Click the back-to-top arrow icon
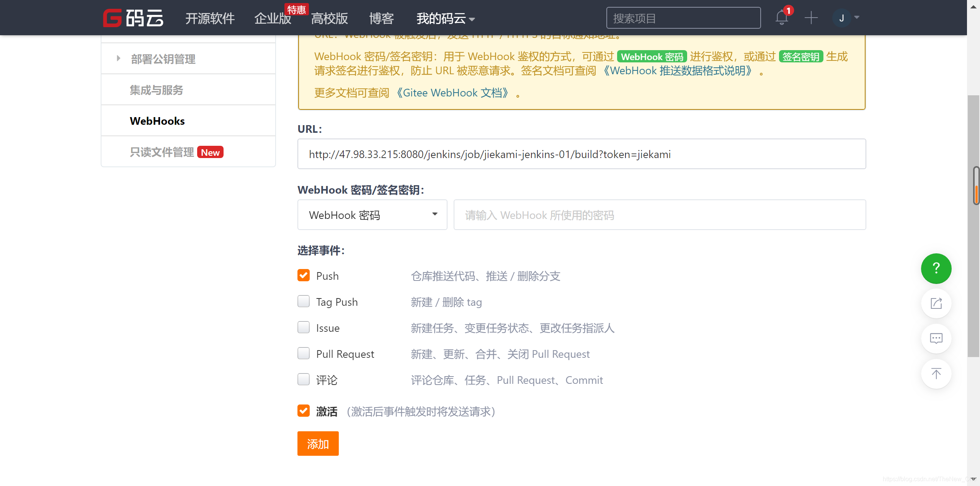 pos(936,374)
